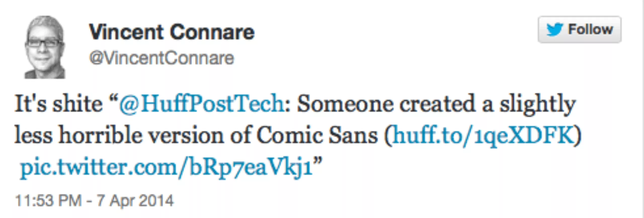
Task: Click the "7 Apr 2014" date text
Action: (135, 201)
